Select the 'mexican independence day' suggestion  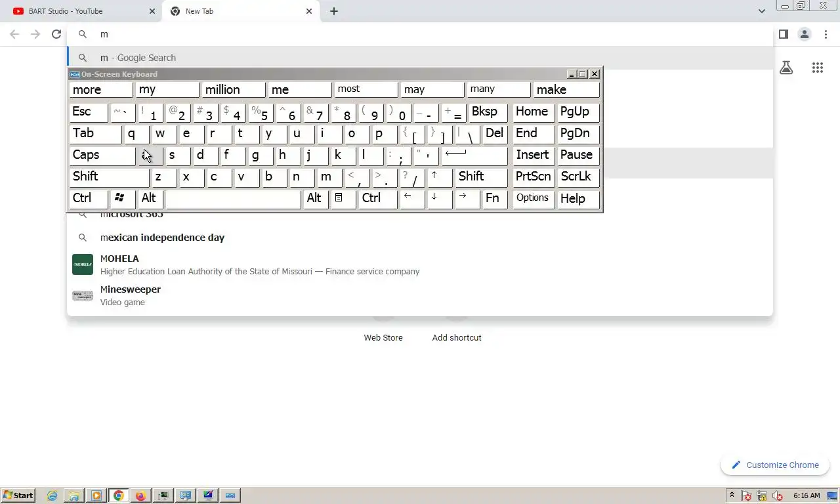[x=420, y=238]
